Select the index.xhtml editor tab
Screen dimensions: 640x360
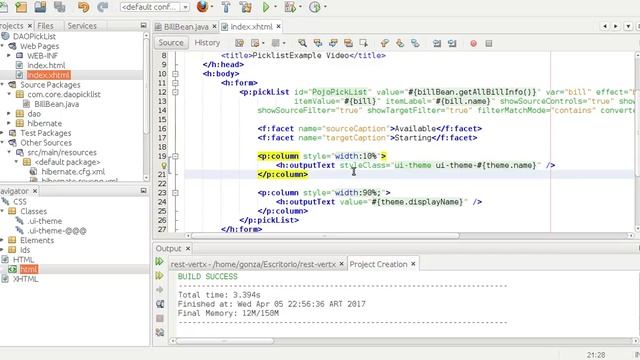click(x=251, y=27)
